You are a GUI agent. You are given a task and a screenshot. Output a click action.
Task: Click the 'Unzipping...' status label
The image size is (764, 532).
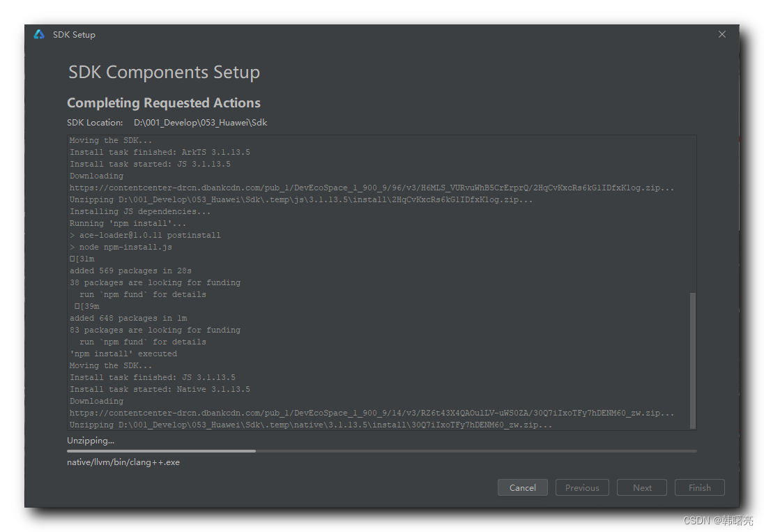(91, 440)
